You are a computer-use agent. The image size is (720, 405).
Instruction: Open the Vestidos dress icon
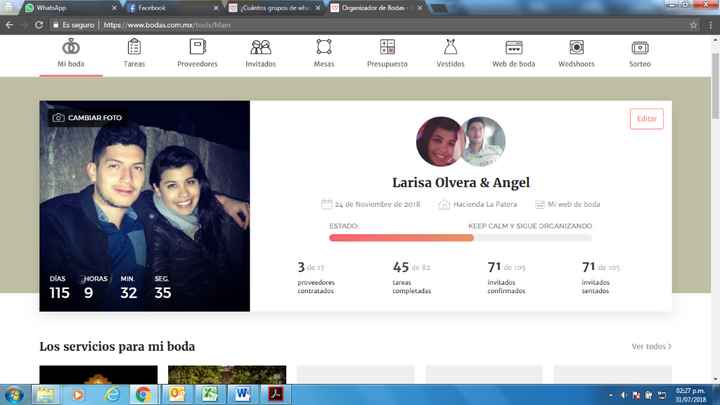450,48
